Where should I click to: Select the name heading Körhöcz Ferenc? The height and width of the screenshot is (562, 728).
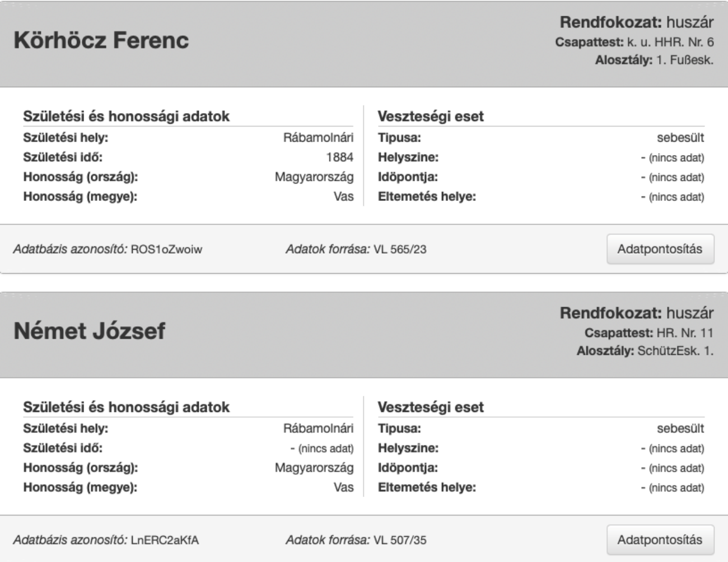pos(101,40)
